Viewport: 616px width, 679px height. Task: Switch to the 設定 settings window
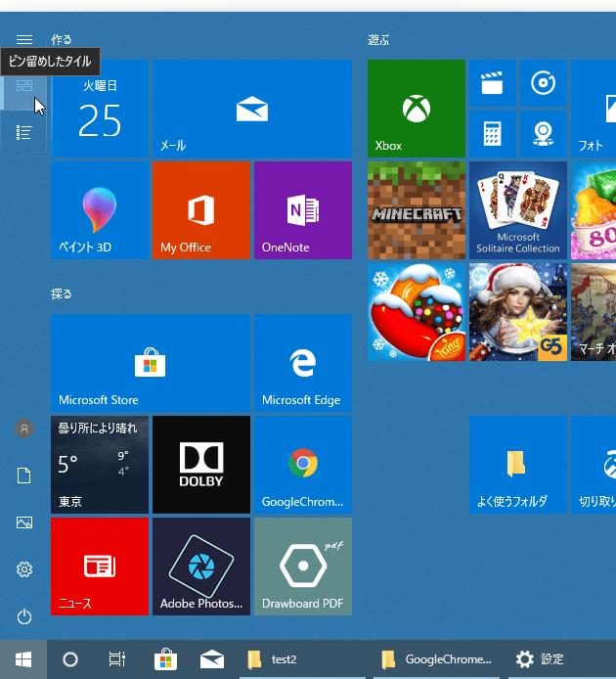(x=562, y=659)
